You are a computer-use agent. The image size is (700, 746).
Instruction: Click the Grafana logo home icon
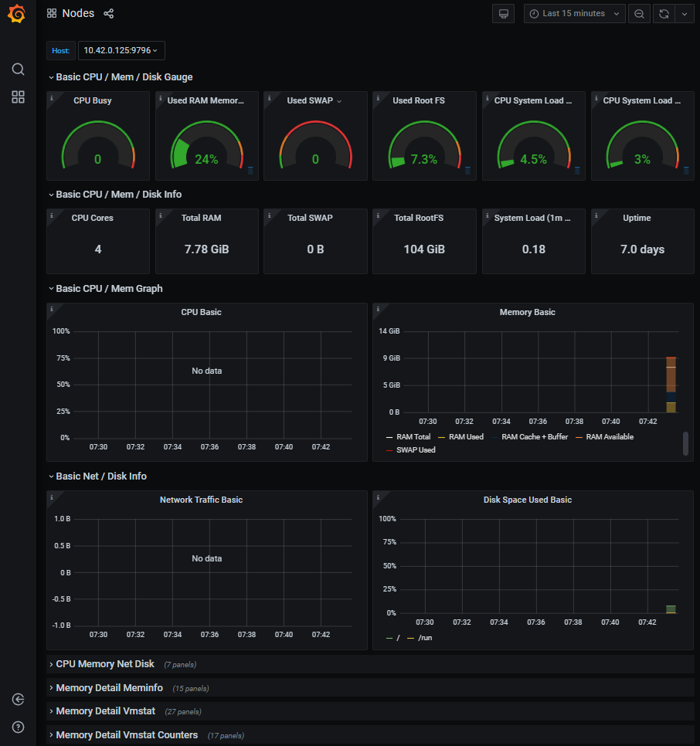click(17, 13)
